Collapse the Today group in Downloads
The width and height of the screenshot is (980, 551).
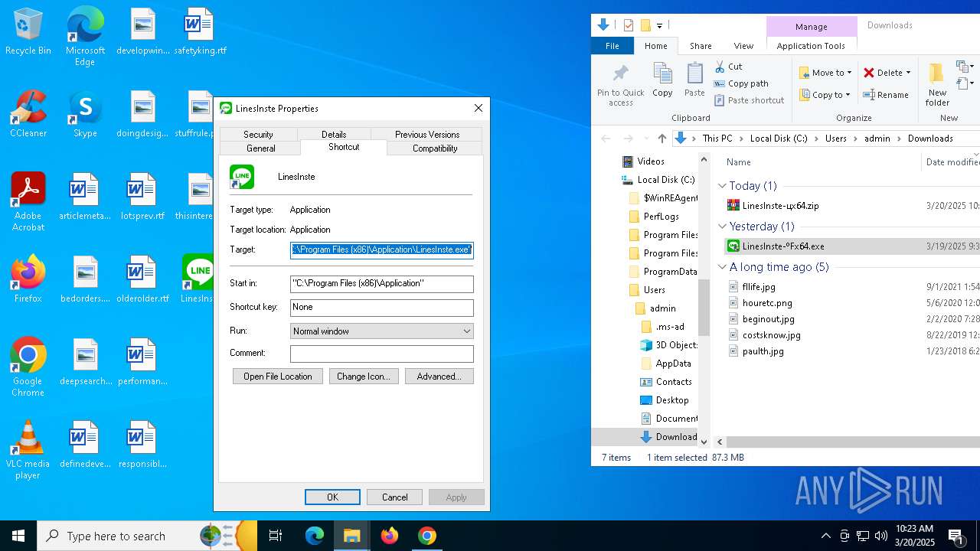(x=722, y=186)
